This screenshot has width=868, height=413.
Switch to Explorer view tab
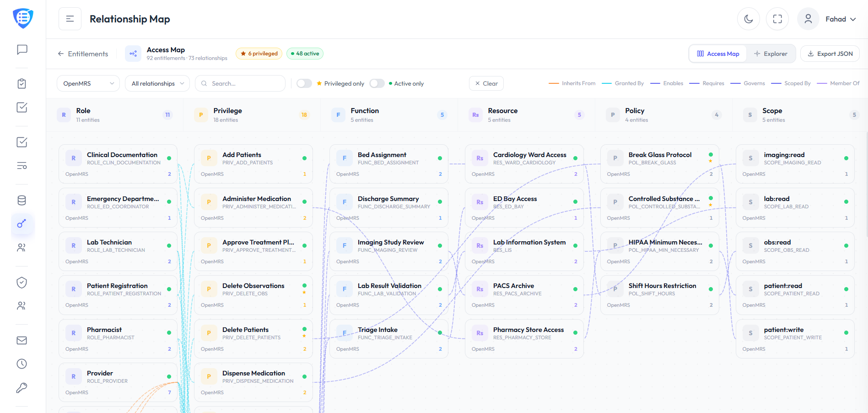(771, 54)
